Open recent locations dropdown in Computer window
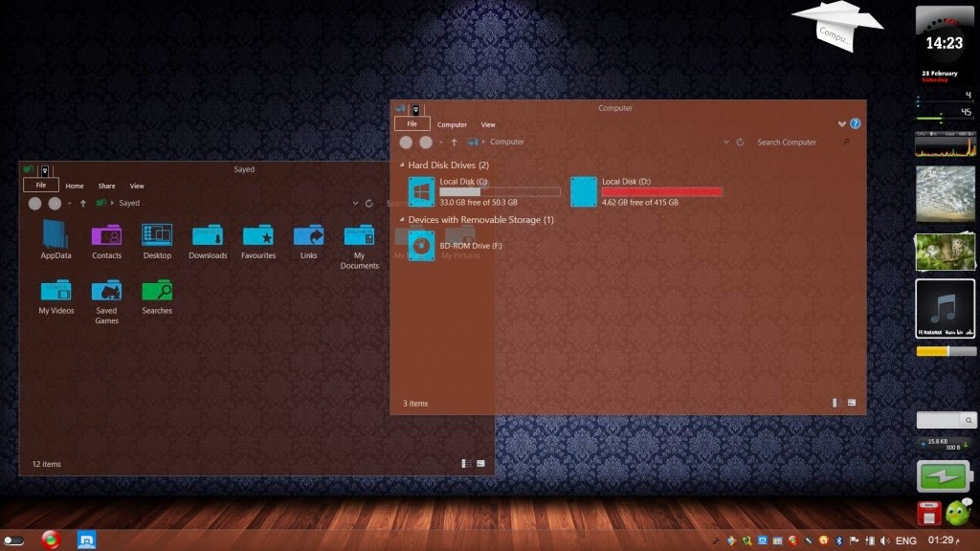Screen dimensions: 980x551 click(440, 143)
